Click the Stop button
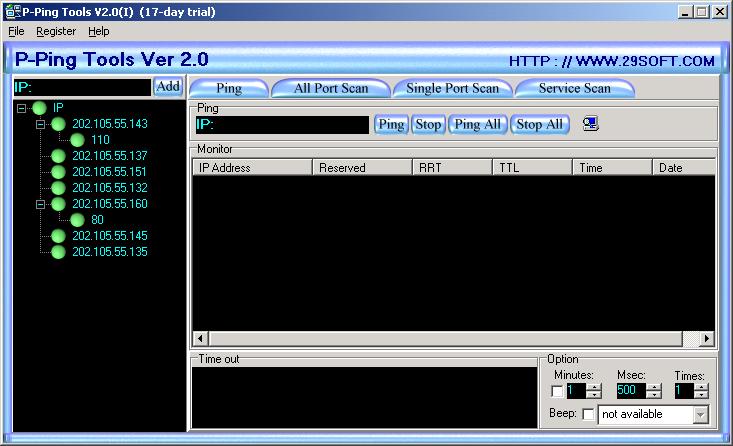This screenshot has height=446, width=733. pyautogui.click(x=428, y=124)
